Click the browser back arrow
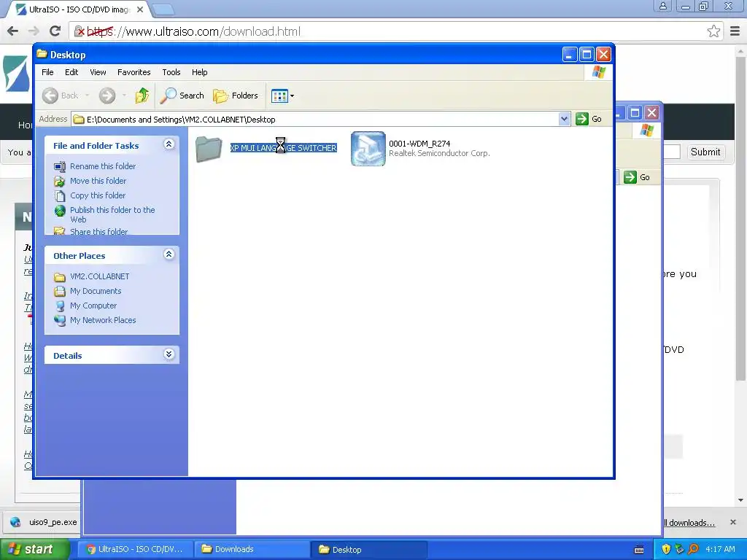This screenshot has width=747, height=560. tap(13, 31)
